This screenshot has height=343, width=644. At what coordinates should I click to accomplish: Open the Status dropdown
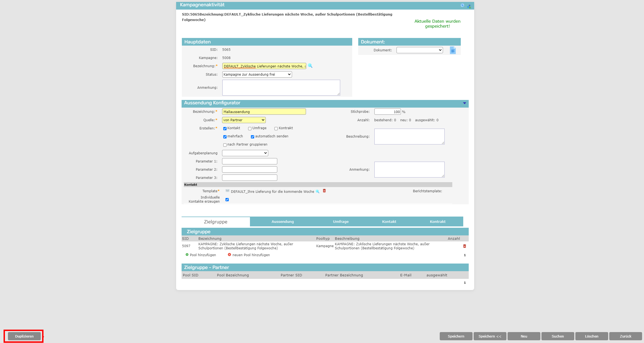257,74
